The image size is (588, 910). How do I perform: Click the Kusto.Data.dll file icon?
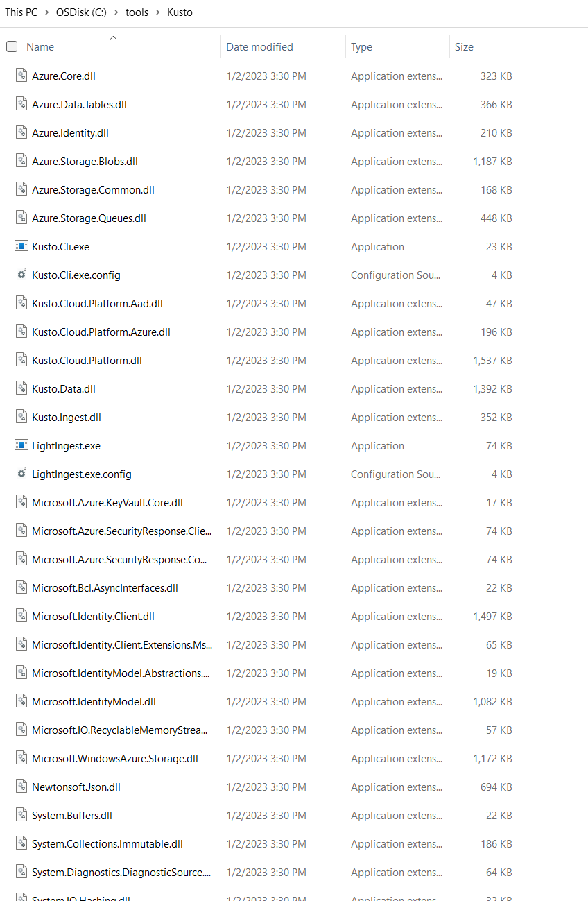point(21,388)
